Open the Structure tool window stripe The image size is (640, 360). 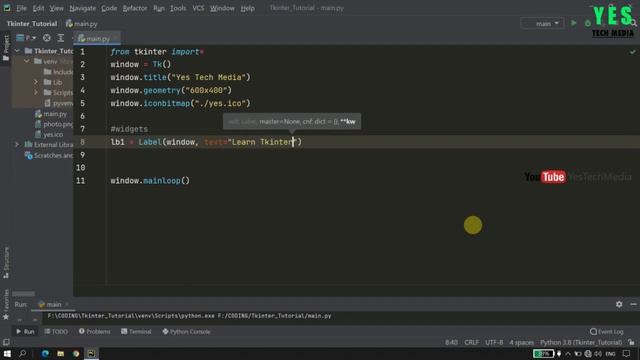pyautogui.click(x=6, y=262)
